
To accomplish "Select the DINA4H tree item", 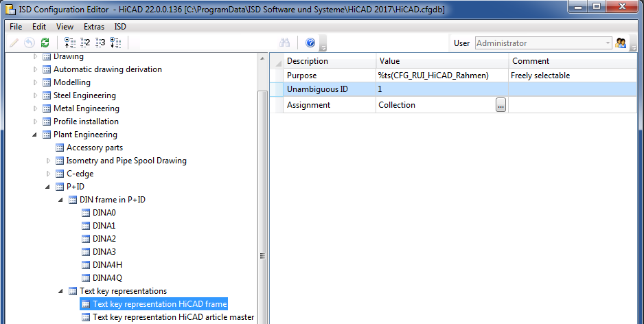I will (107, 265).
